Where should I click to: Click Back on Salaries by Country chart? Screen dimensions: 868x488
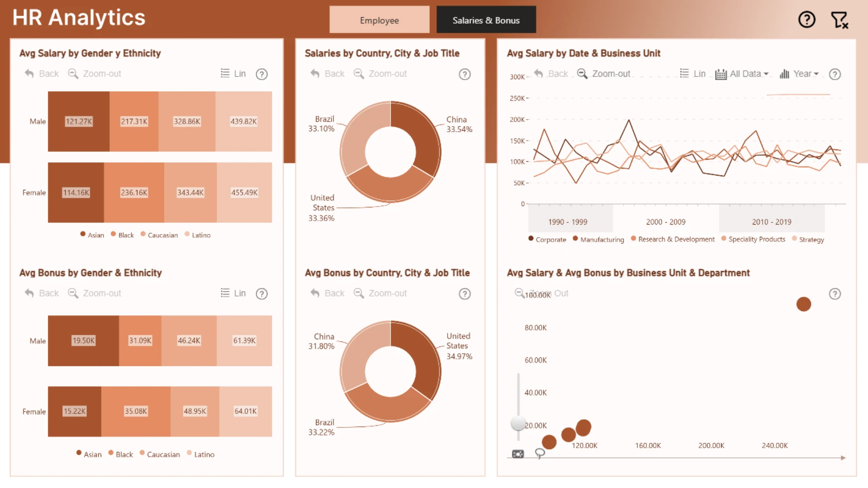[x=327, y=74]
